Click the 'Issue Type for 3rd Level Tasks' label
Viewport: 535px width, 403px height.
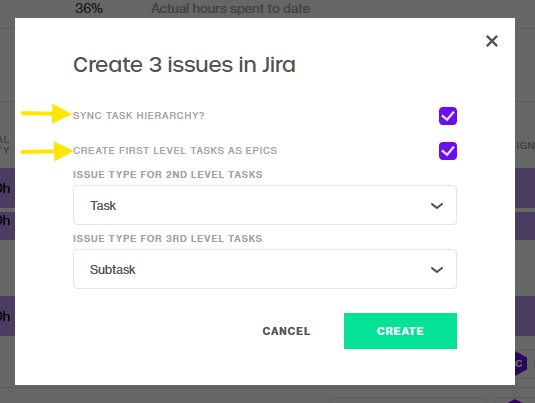(x=168, y=239)
